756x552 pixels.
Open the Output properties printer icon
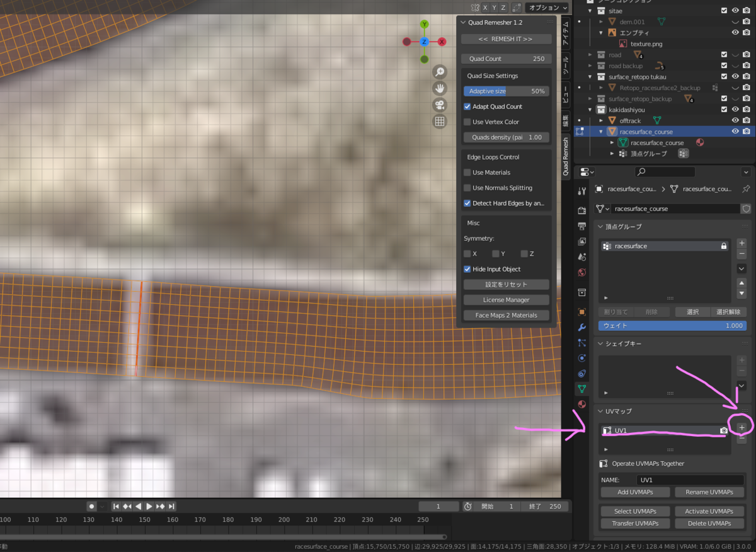tap(581, 226)
